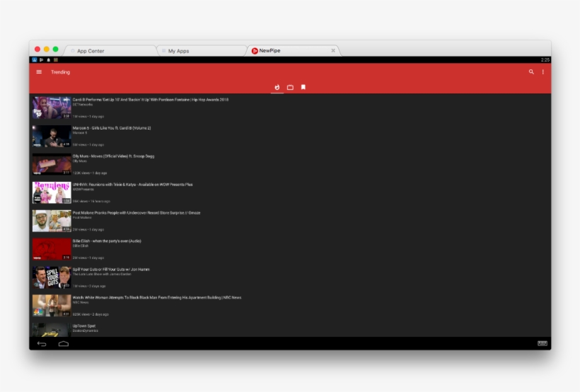Click title 'Watch: White Woman Attempts To Block'
Viewport: 580px width, 392px height.
tap(157, 298)
